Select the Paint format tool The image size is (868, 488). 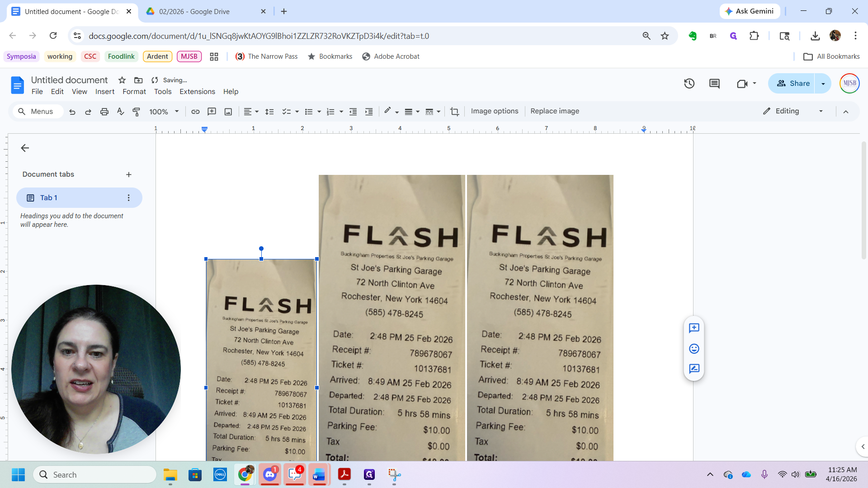click(136, 112)
